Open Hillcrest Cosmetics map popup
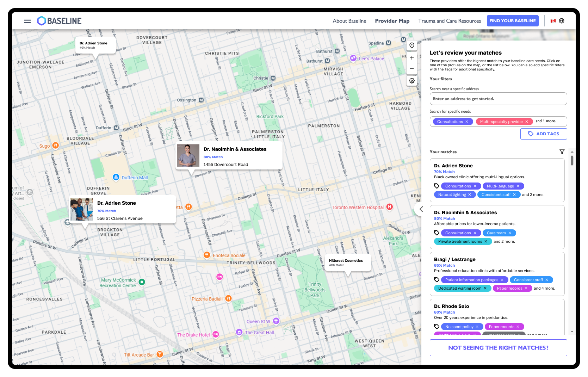588x377 pixels. click(348, 262)
